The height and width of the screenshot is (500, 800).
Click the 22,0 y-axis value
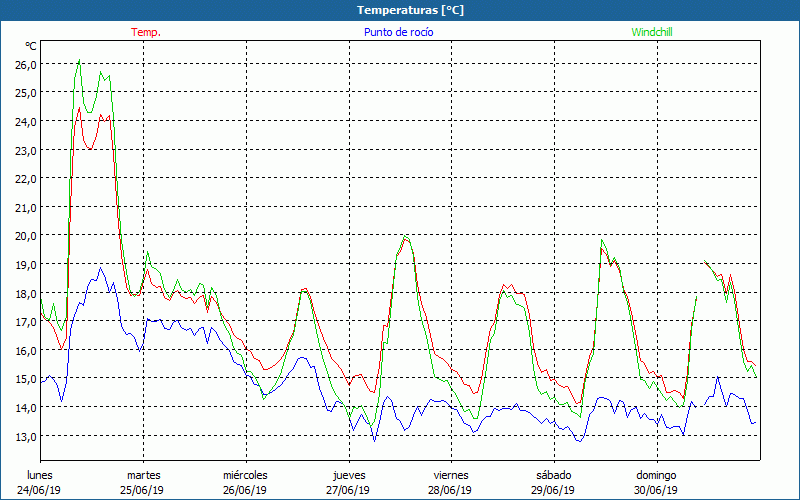tap(26, 179)
